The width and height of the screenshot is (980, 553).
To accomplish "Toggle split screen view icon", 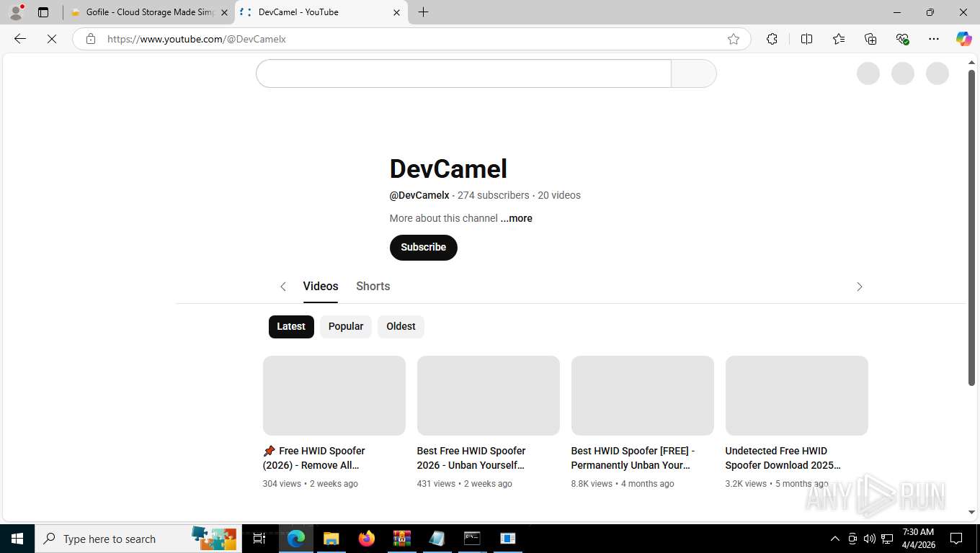I will [x=806, y=39].
